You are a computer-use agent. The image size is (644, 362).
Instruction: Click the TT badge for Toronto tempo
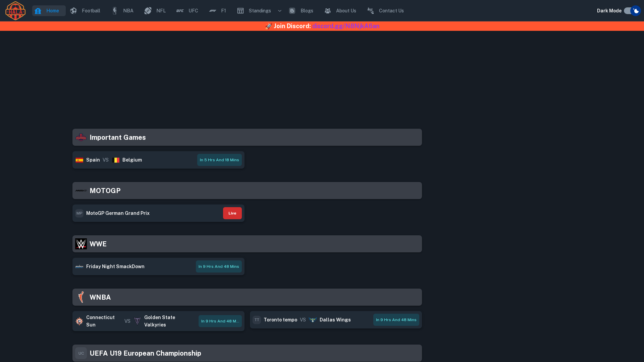click(x=257, y=320)
